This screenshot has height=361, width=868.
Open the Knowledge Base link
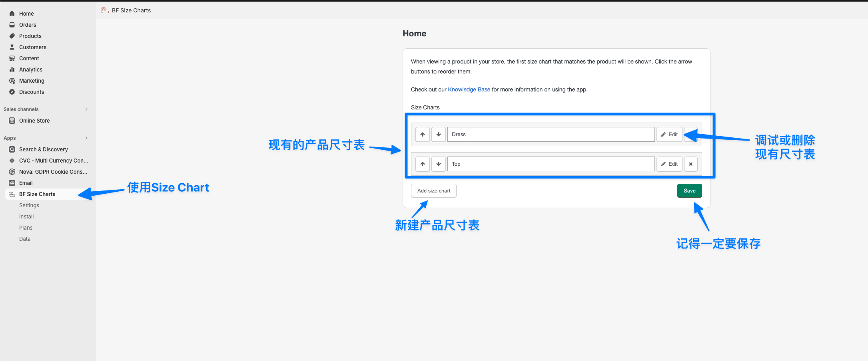(469, 89)
